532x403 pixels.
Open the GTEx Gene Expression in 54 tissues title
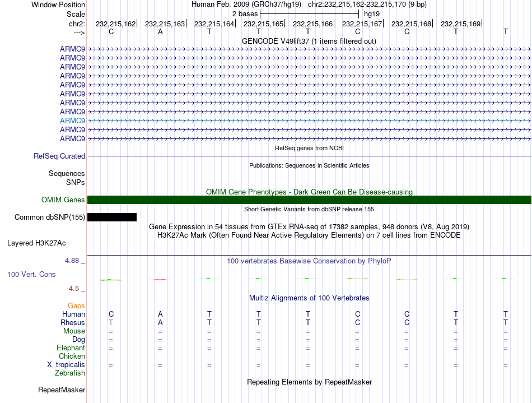coord(309,226)
